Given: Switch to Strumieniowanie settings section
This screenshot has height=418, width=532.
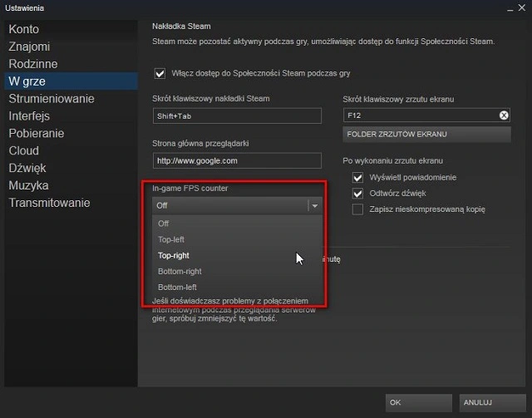Looking at the screenshot, I should 52,99.
